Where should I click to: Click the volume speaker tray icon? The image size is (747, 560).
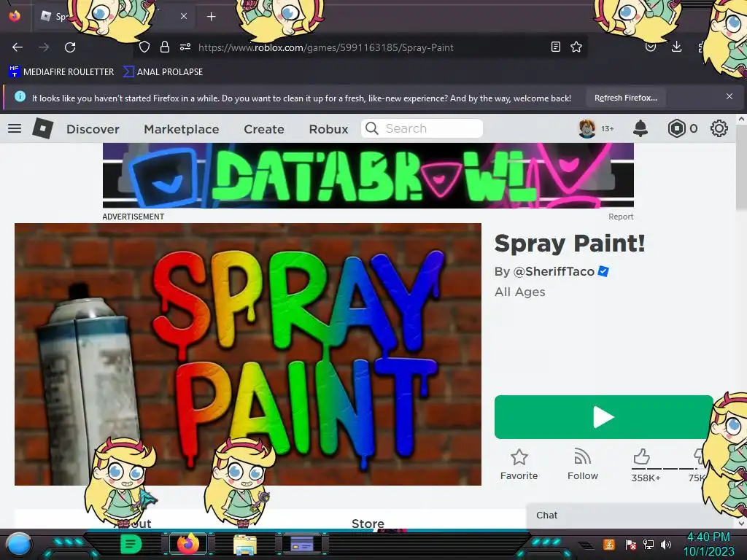coord(665,544)
